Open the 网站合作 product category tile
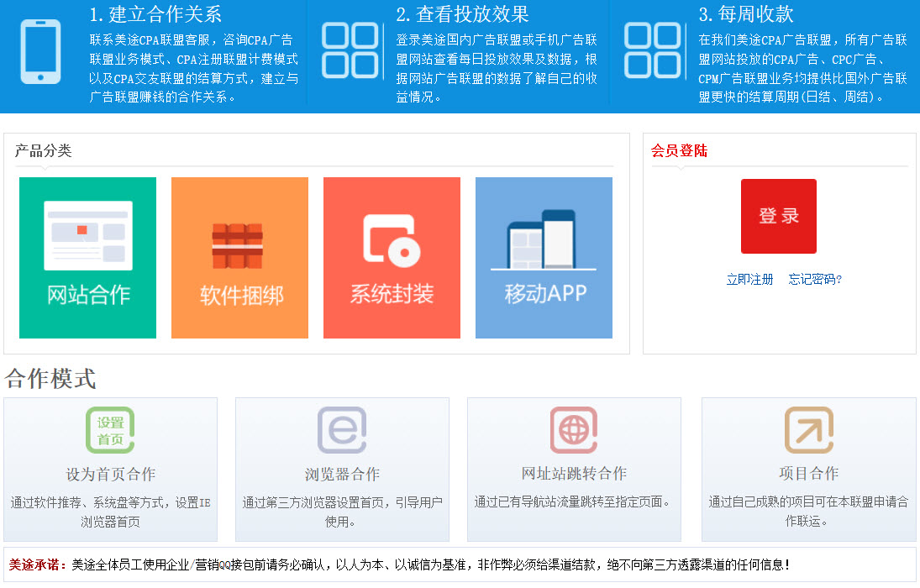 pyautogui.click(x=87, y=258)
